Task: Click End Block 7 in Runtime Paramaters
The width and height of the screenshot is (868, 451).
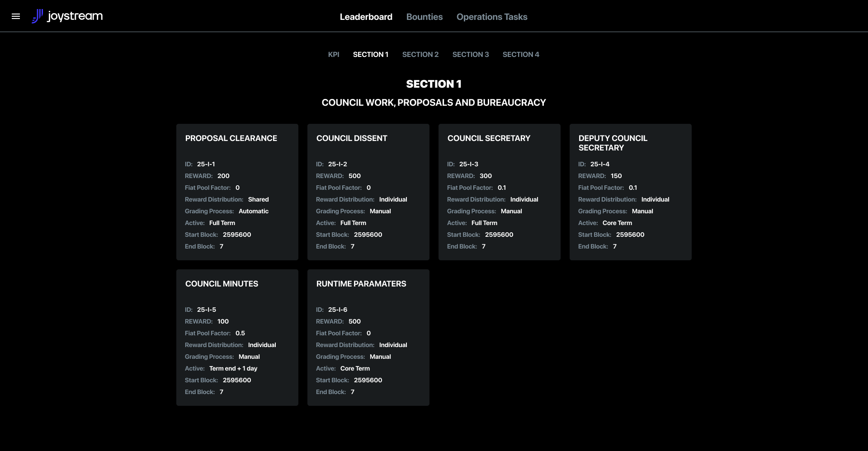Action: click(353, 392)
